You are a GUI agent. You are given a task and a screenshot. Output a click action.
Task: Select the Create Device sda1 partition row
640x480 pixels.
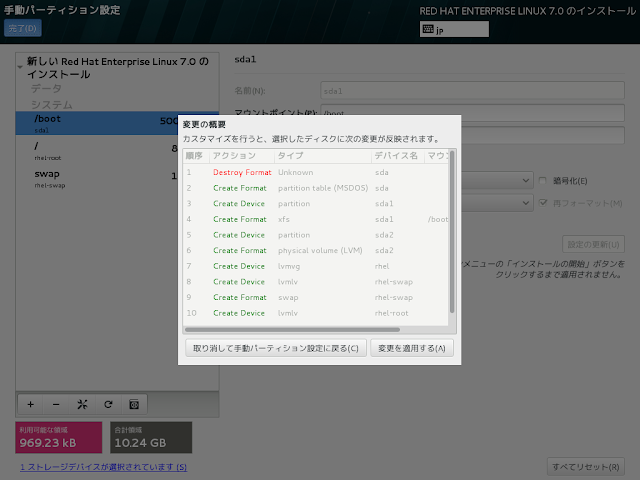click(x=316, y=203)
